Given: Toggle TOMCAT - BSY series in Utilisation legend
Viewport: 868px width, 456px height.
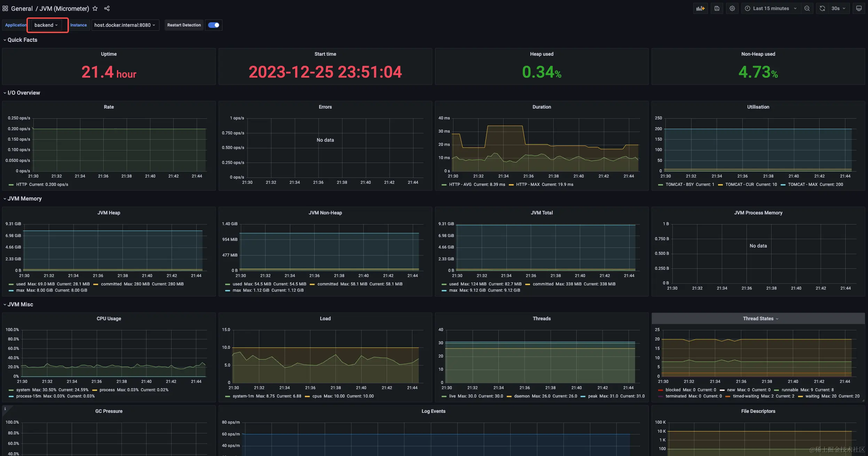Looking at the screenshot, I should tap(679, 184).
